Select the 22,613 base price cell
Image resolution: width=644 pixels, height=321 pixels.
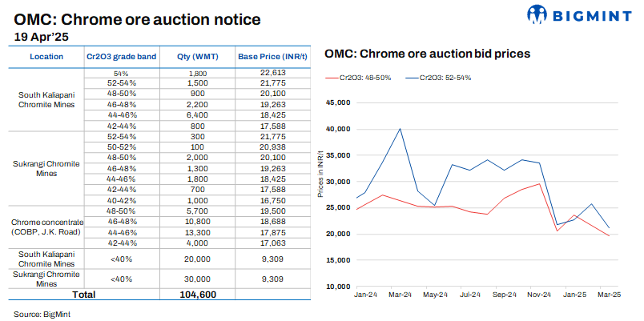point(268,74)
